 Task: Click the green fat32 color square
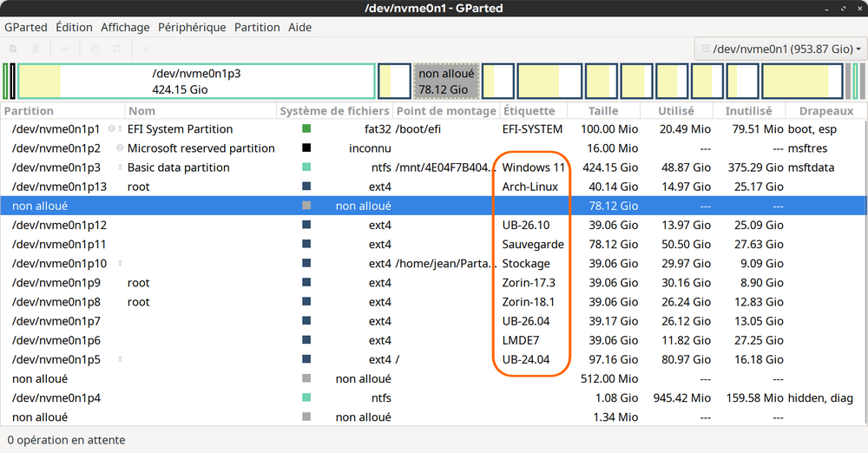click(306, 128)
